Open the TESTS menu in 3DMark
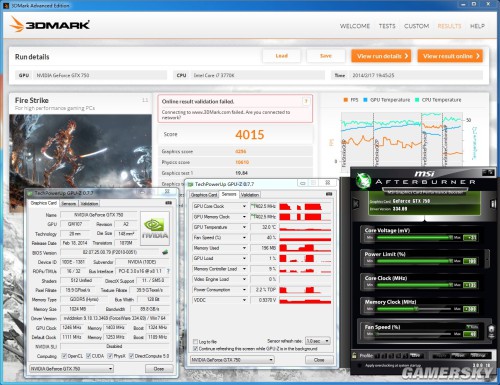500x385 pixels. pyautogui.click(x=387, y=26)
